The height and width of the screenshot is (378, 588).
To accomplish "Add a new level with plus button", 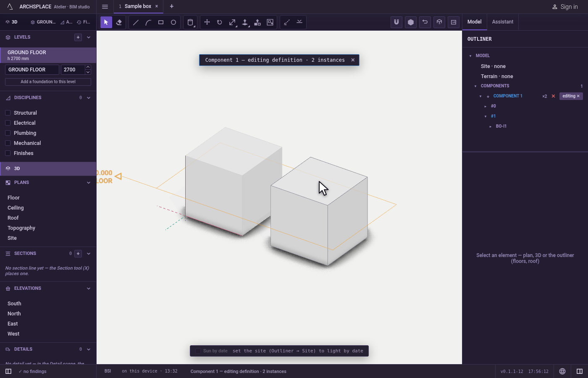I will click(x=78, y=37).
